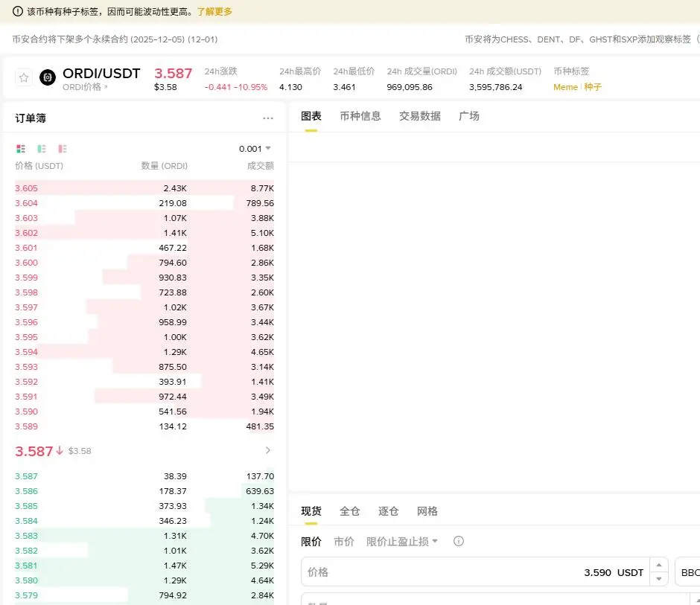Open ORDI价格 link under pair name
Image resolution: width=700 pixels, height=605 pixels.
point(85,87)
